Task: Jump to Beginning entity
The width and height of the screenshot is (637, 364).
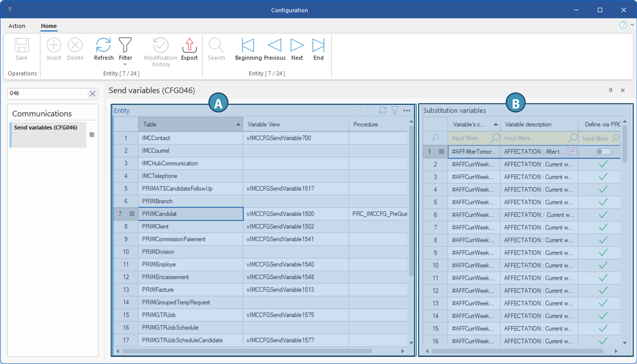Action: click(x=248, y=45)
